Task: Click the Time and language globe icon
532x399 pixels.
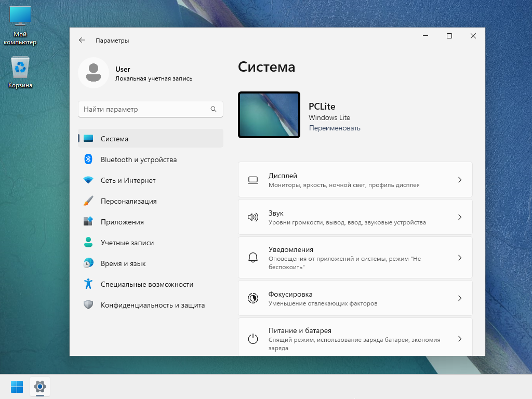Action: (88, 263)
